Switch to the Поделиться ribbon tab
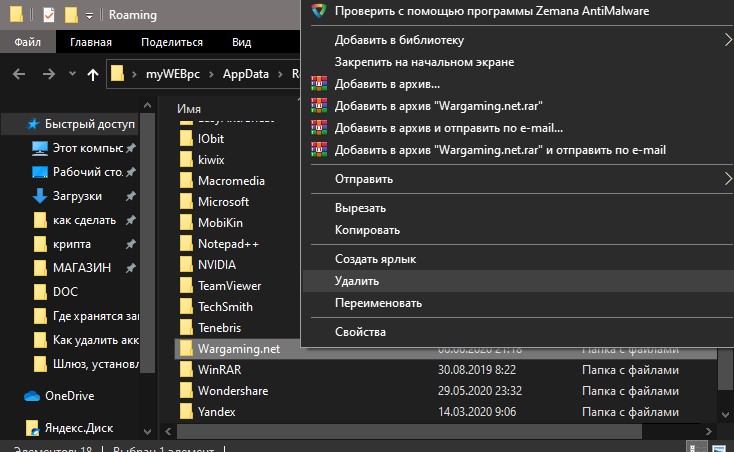 click(172, 42)
